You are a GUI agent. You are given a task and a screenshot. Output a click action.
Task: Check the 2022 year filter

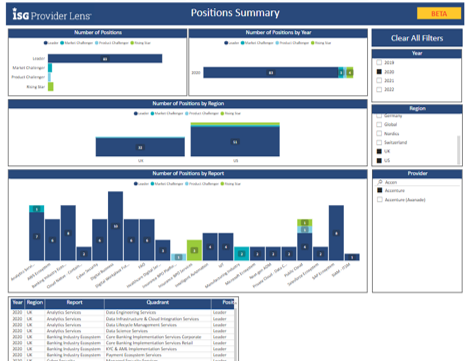click(x=379, y=89)
